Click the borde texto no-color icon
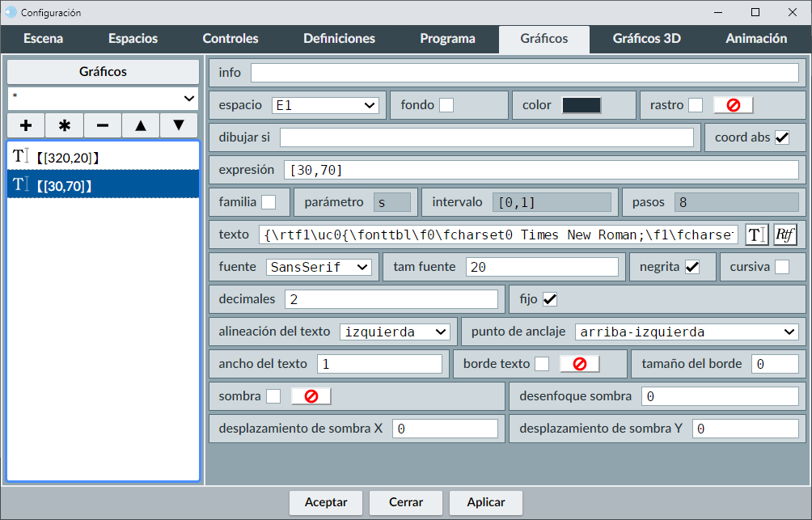Image resolution: width=812 pixels, height=520 pixels. pos(579,364)
